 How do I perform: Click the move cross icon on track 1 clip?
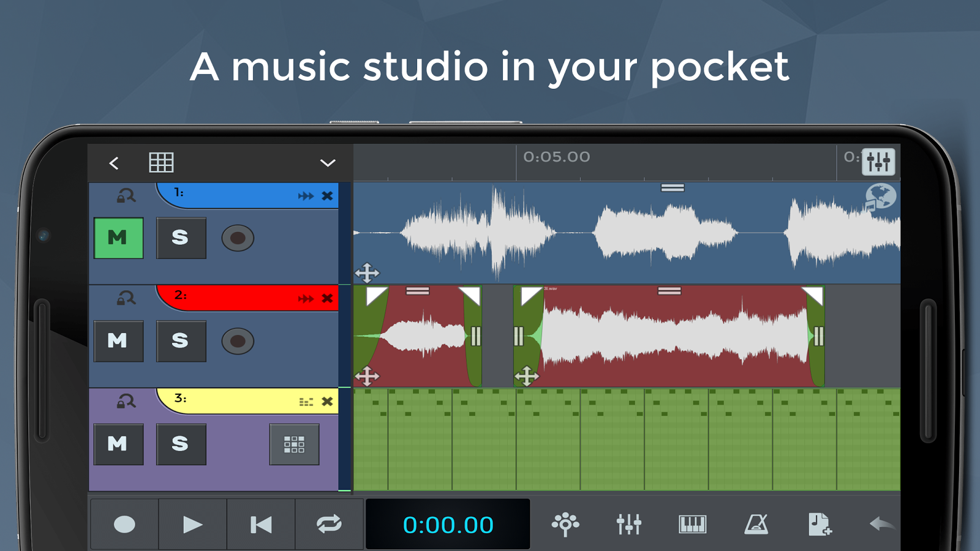click(367, 272)
